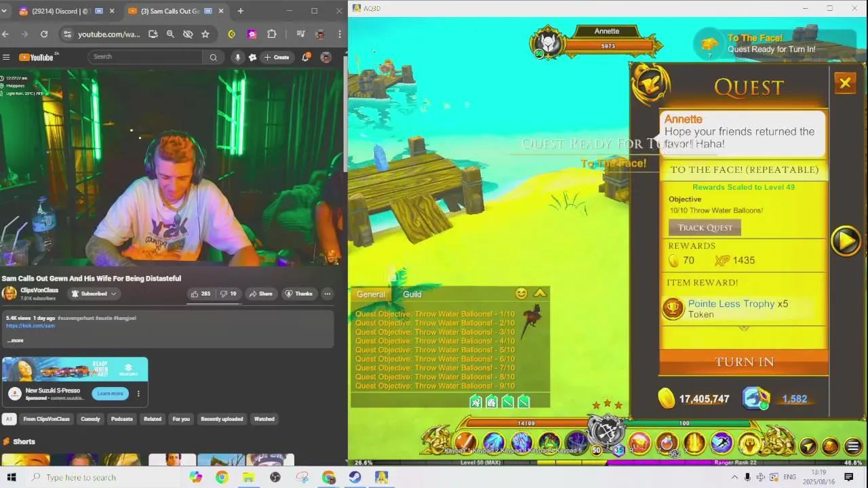The width and height of the screenshot is (868, 488).
Task: Use the Keypad 2 blue skill
Action: [494, 443]
